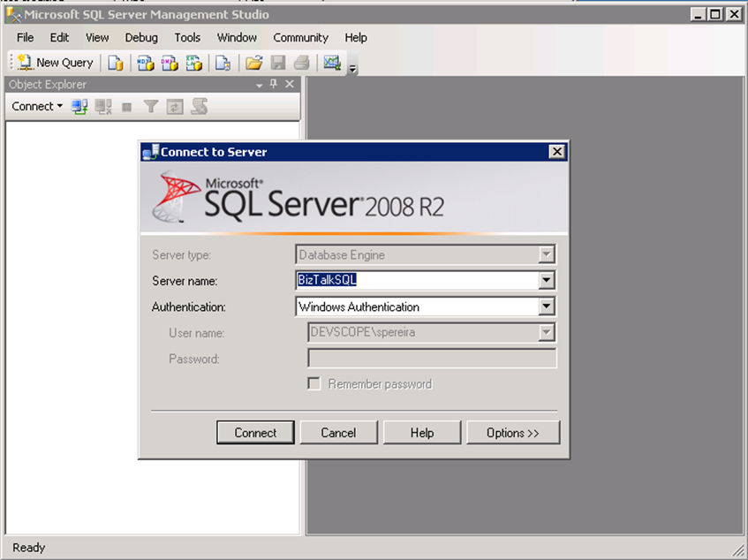The image size is (748, 560).
Task: Open the Connect dropdown in Object Explorer
Action: click(37, 106)
